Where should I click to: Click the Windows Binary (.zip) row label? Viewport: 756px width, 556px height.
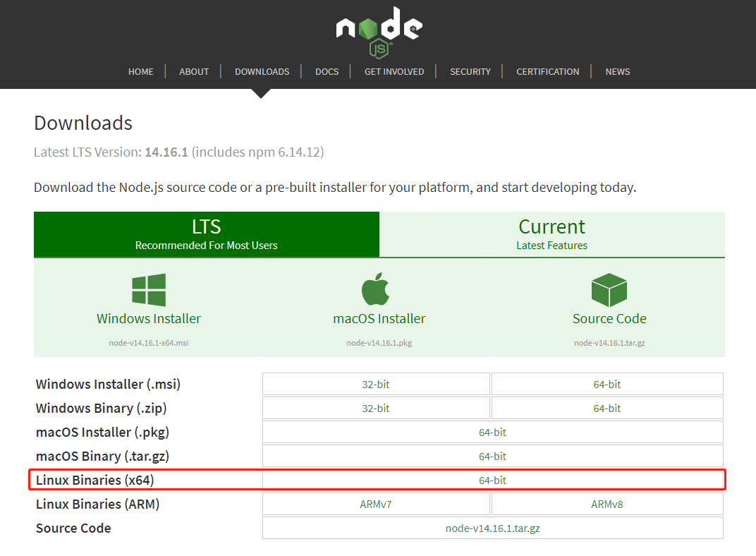(102, 409)
